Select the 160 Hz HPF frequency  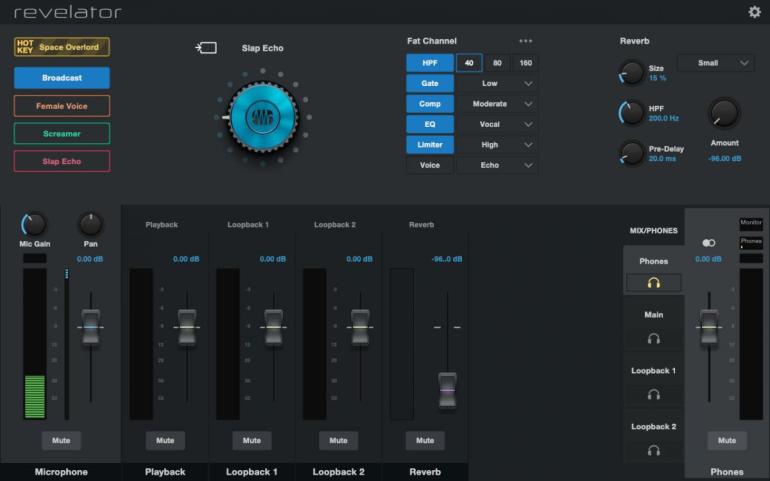pos(525,63)
